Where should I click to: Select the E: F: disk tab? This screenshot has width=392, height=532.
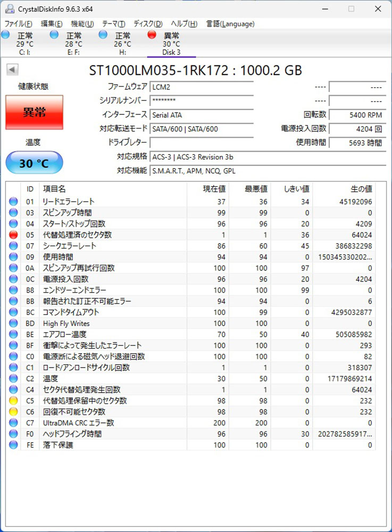pyautogui.click(x=73, y=44)
